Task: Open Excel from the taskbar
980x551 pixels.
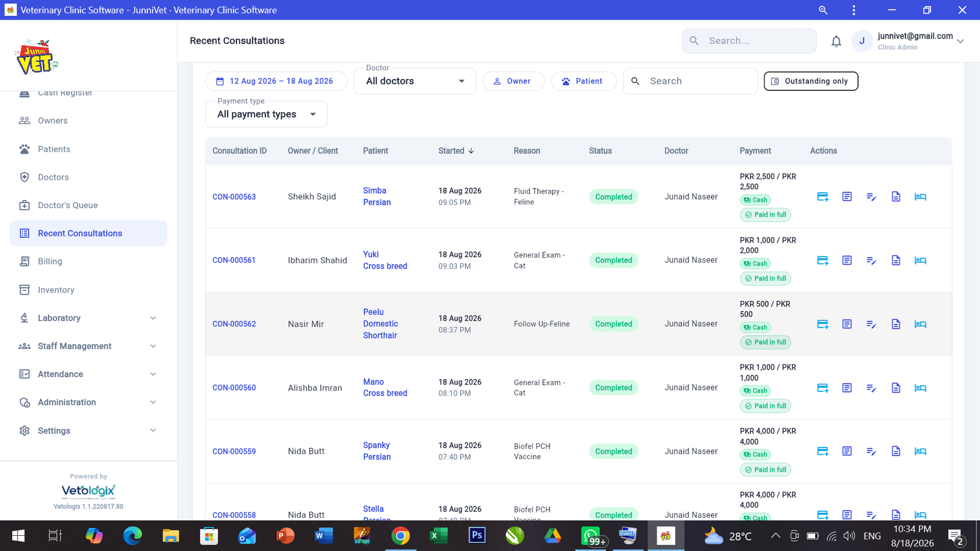Action: point(438,536)
